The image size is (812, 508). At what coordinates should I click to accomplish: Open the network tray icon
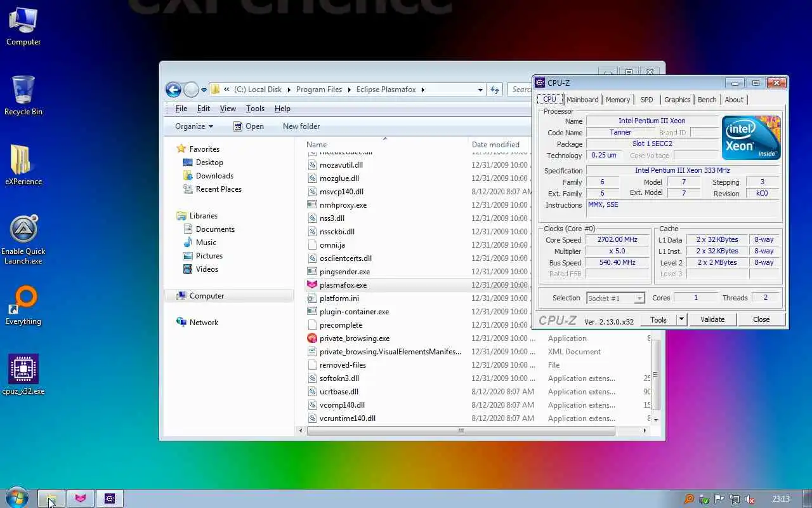[x=735, y=499]
